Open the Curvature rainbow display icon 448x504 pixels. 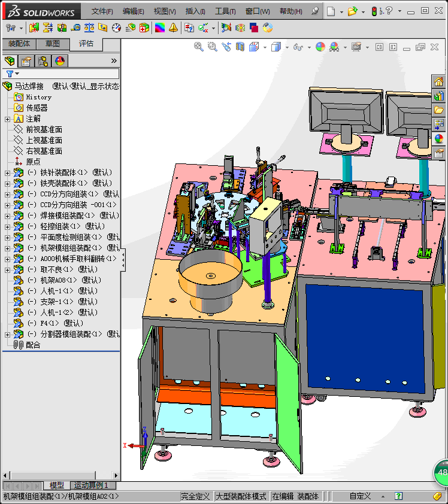160,28
